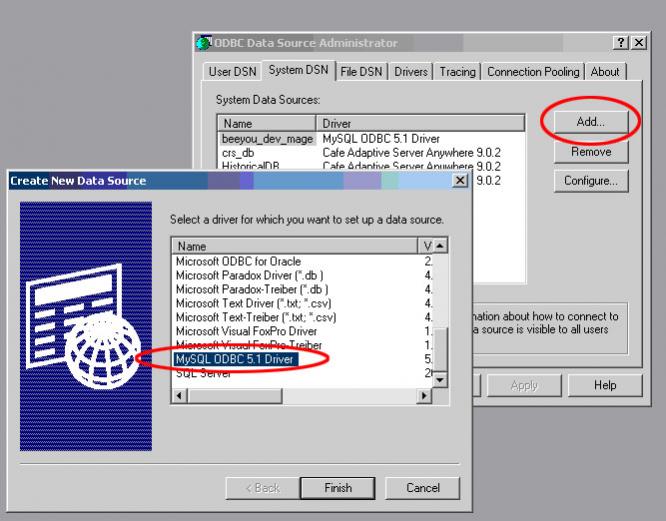666x521 pixels.
Task: Close the Create New Data Source dialog
Action: click(x=459, y=180)
